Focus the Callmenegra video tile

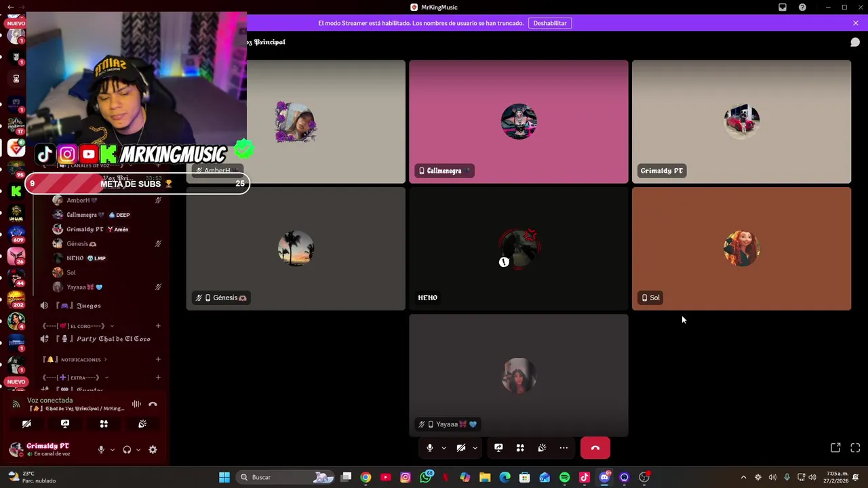(x=519, y=122)
